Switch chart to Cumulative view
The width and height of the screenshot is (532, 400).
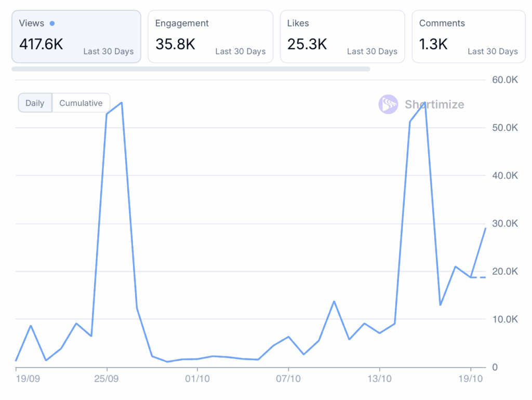tap(81, 103)
